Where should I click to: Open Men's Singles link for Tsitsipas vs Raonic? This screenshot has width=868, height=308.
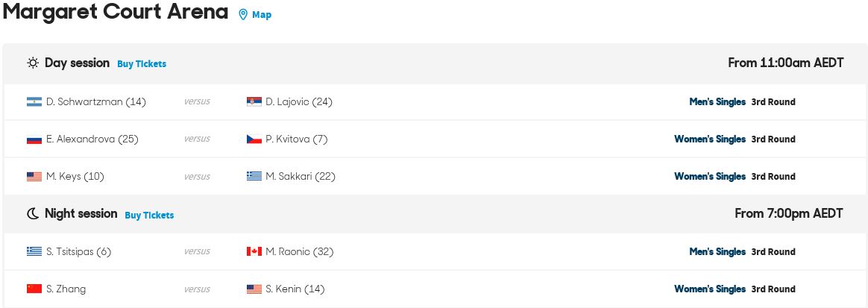tap(717, 251)
